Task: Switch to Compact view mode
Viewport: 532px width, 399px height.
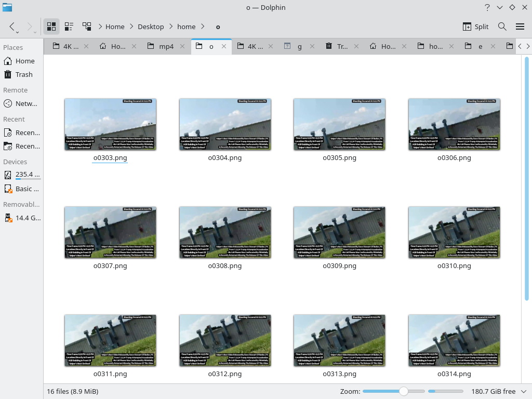Action: [69, 26]
